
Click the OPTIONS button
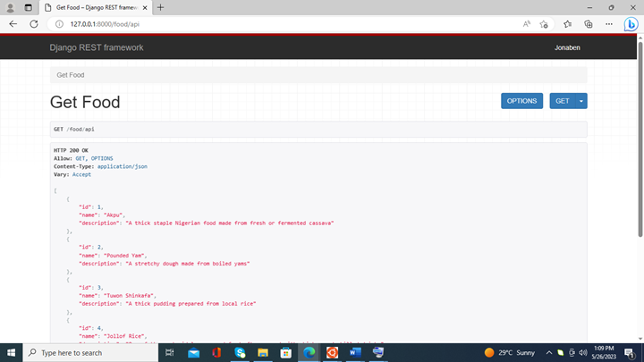coord(521,101)
